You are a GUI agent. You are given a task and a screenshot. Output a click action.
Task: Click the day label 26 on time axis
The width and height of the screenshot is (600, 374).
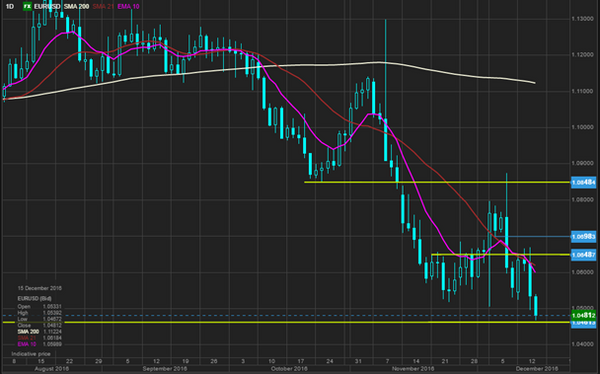(214, 361)
